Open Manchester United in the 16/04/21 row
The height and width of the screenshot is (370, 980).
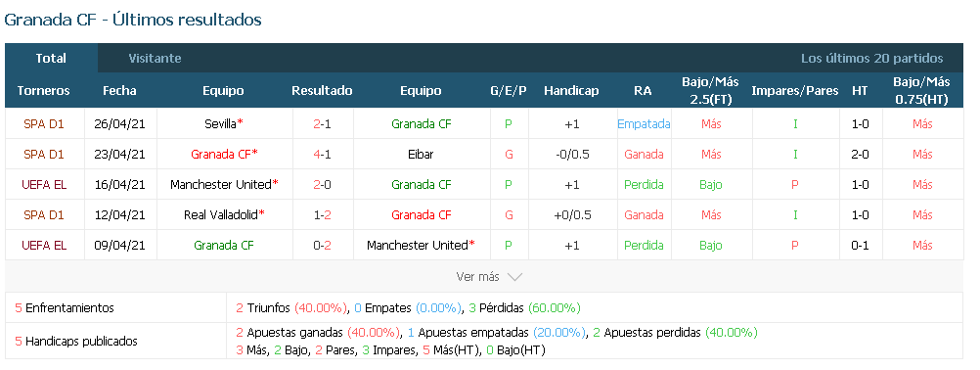(x=221, y=184)
